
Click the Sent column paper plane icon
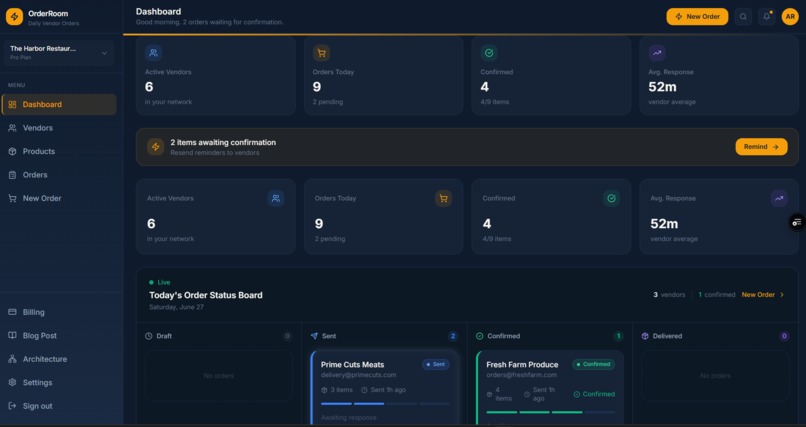click(x=314, y=336)
